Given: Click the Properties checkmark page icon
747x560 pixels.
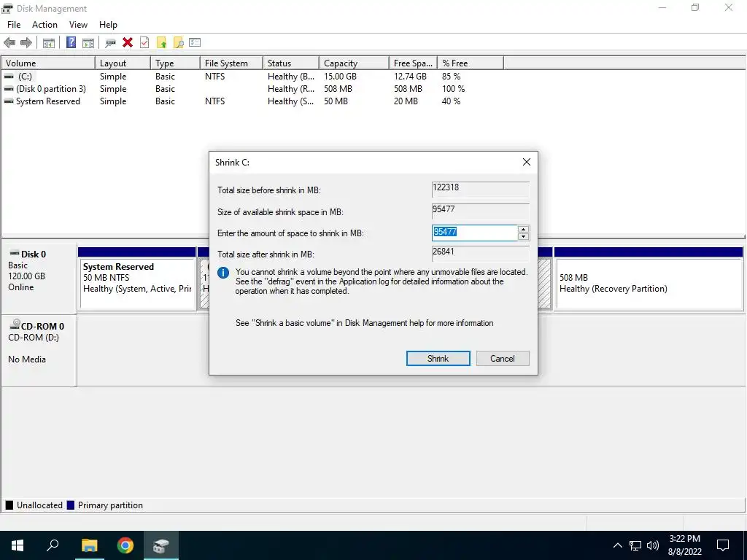Looking at the screenshot, I should coord(144,43).
